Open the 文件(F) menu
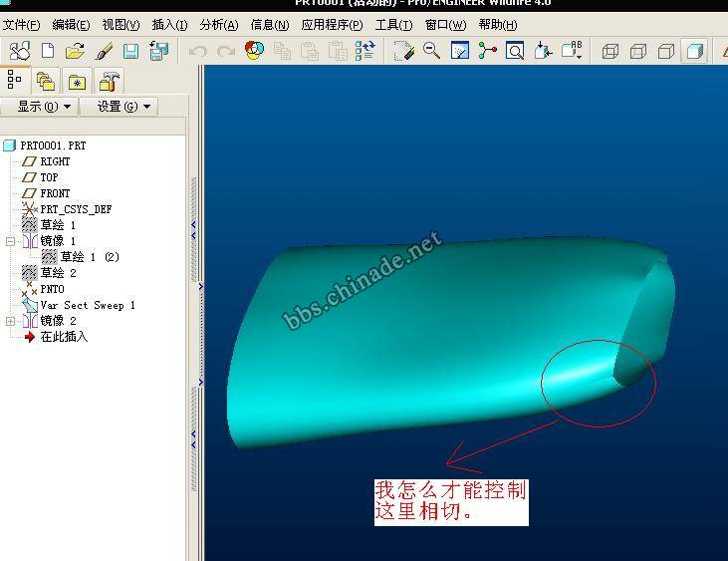Image resolution: width=728 pixels, height=561 pixels. coord(21,25)
